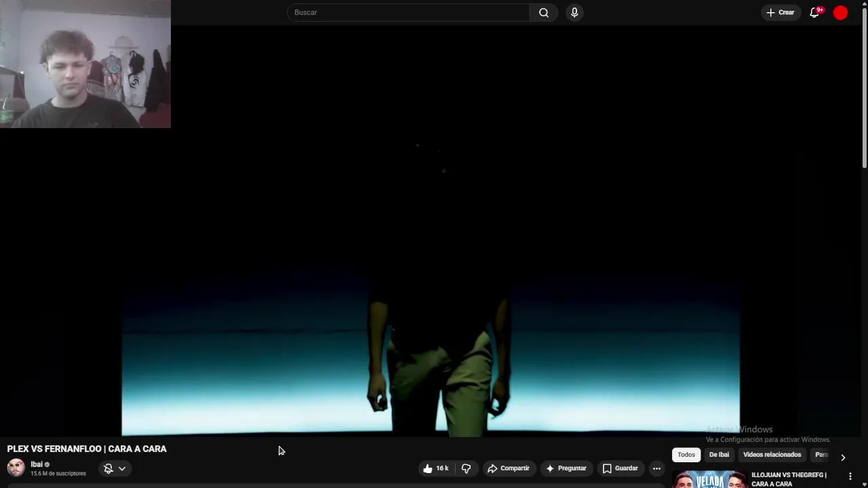Dislike the video with thumbs down
This screenshot has width=868, height=488.
466,468
